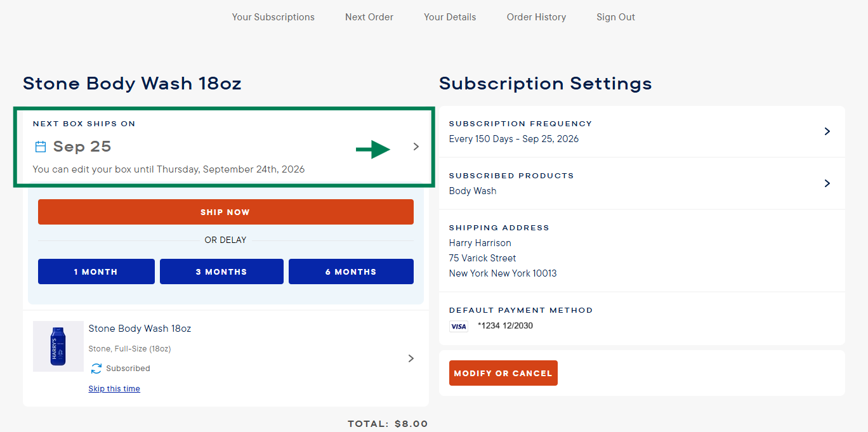This screenshot has height=432, width=868.
Task: Click Modify or Cancel button
Action: point(503,373)
